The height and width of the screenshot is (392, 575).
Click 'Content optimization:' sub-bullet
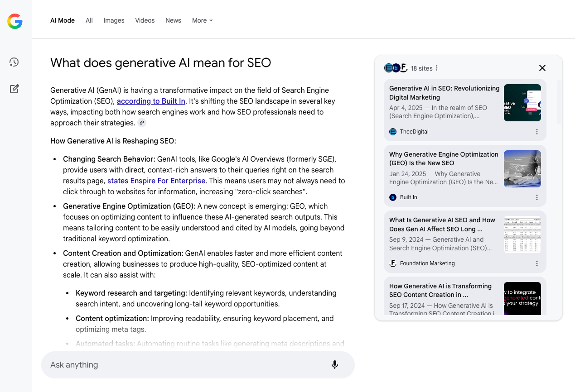click(112, 318)
